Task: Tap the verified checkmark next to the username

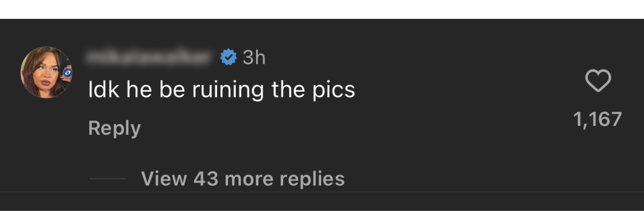Action: (x=228, y=57)
